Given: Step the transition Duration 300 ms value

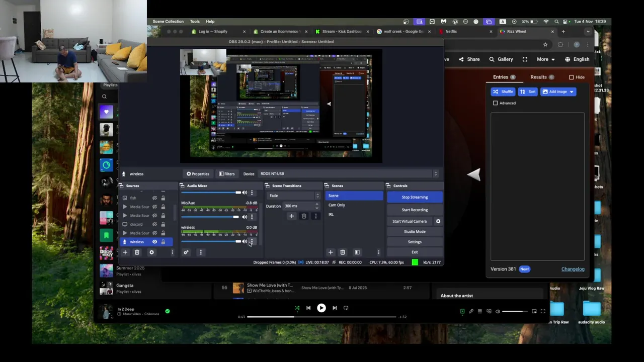Looking at the screenshot, I should 316,206.
